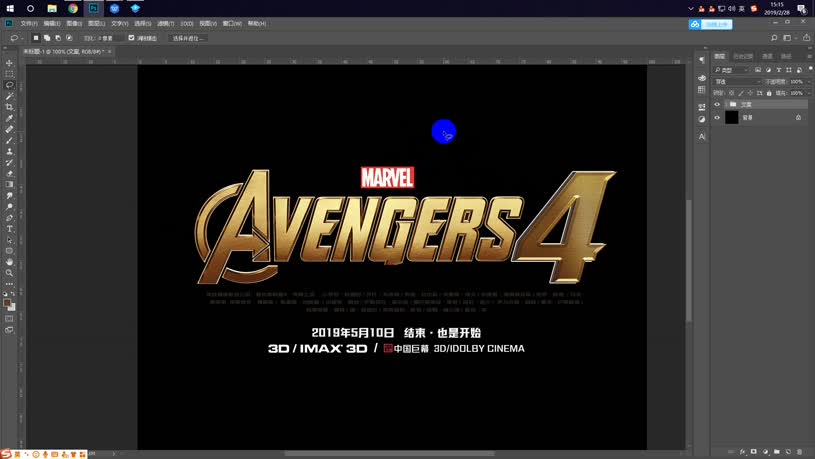Click the feather value input field
This screenshot has height=459, width=815.
[111, 38]
